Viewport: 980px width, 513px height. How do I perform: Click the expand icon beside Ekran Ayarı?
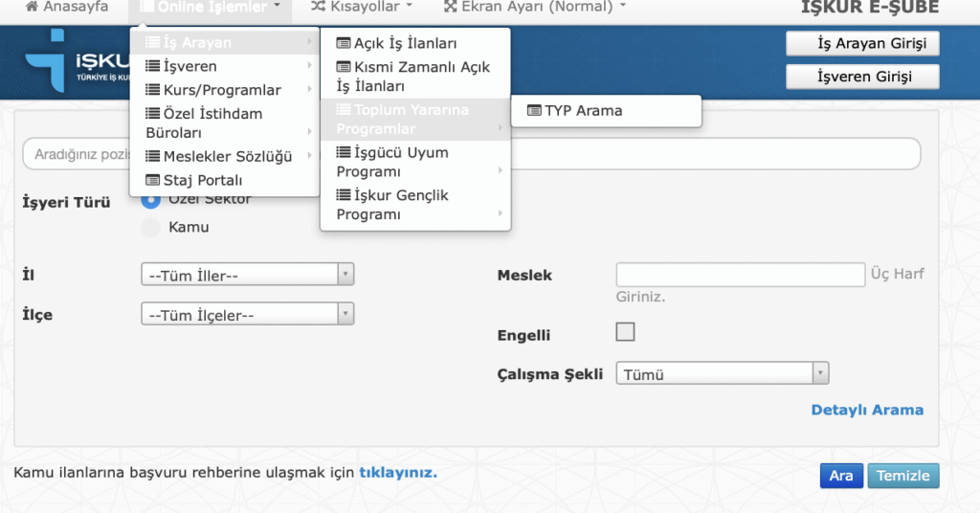tap(450, 7)
